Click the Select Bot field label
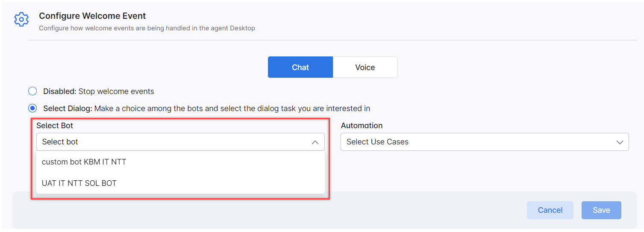This screenshot has height=232, width=644. [55, 126]
